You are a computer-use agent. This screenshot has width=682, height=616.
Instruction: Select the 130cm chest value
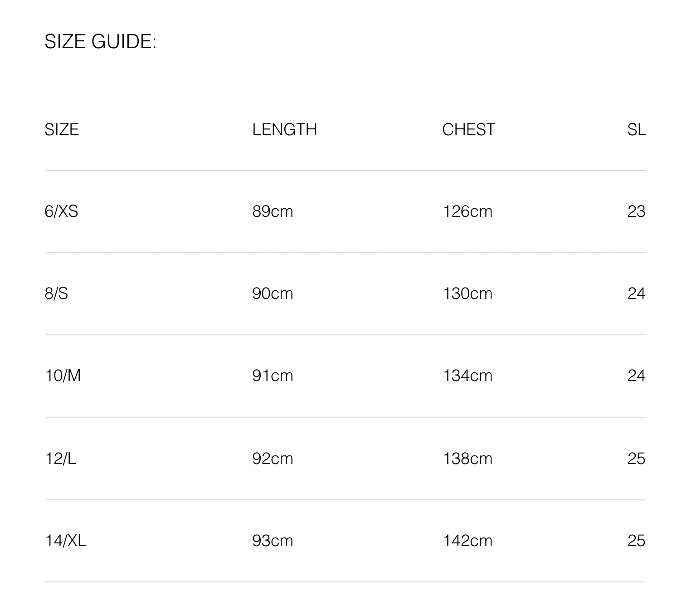[x=468, y=293]
